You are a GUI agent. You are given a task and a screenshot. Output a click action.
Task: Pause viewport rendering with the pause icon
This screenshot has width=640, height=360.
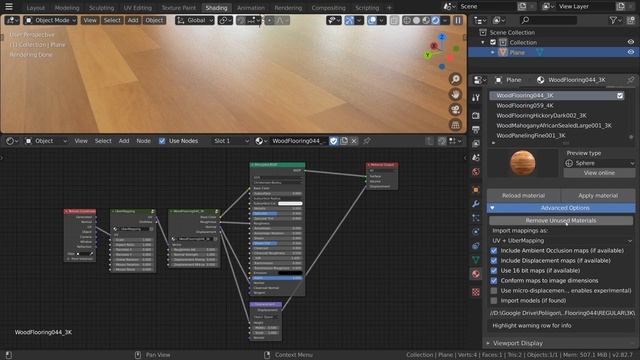pyautogui.click(x=458, y=20)
